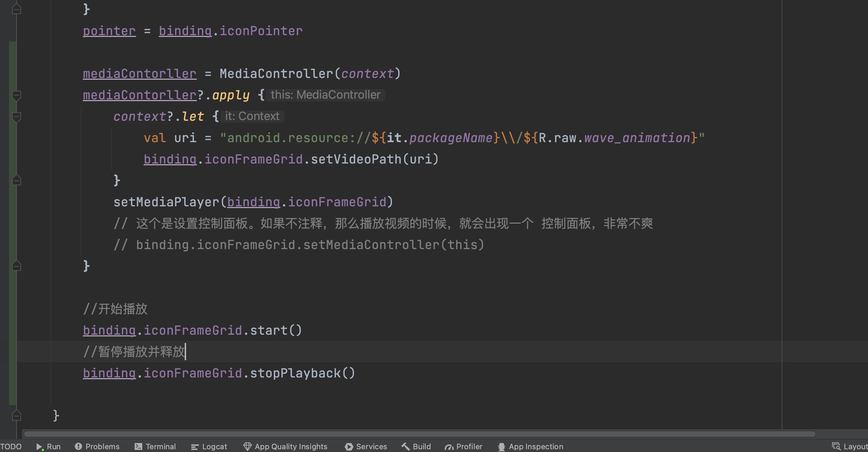Viewport: 868px width, 452px height.
Task: Click the 'this: MediaController' inlay hint
Action: click(x=325, y=95)
